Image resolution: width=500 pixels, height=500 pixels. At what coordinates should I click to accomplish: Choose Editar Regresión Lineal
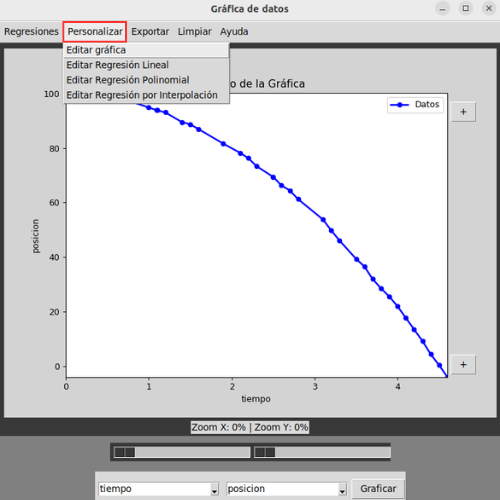(x=146, y=65)
